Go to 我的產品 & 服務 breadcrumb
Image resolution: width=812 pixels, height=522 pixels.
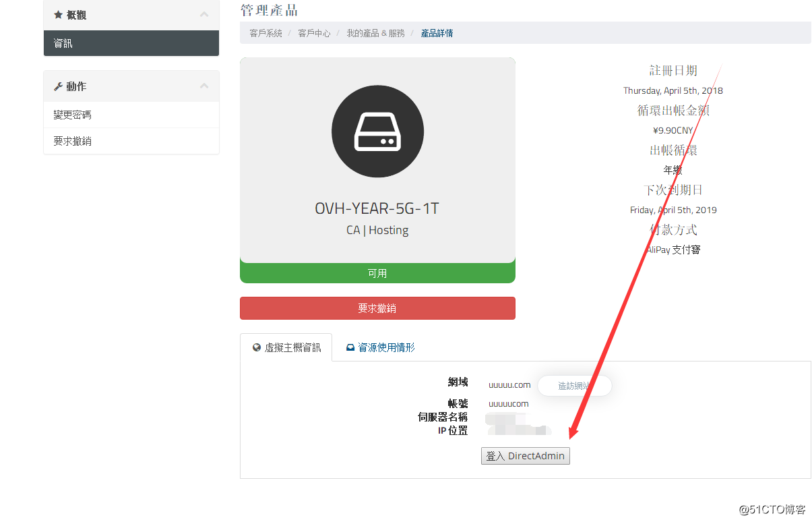(375, 33)
